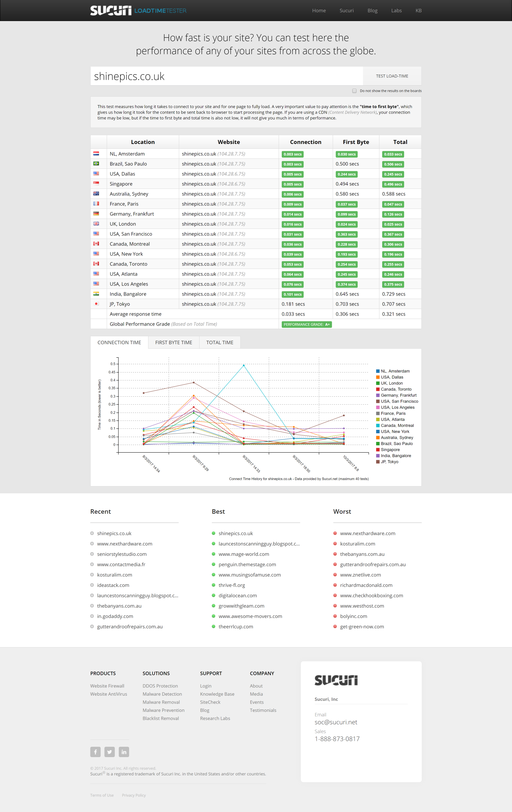
Task: Open the Twitter social icon in the footer
Action: pos(109,752)
